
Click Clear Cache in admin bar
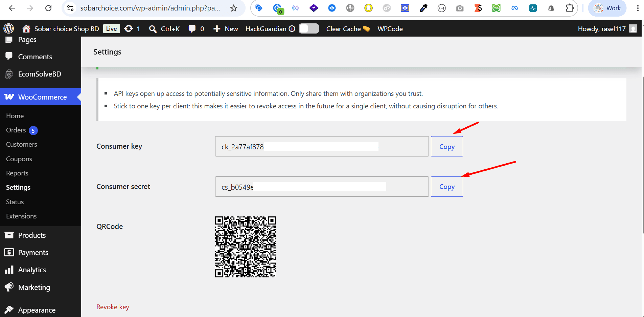click(x=348, y=29)
